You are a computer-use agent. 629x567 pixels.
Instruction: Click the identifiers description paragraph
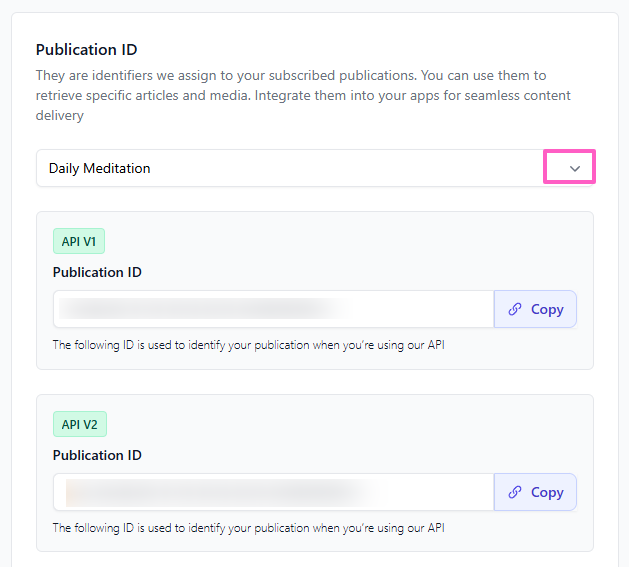300,95
